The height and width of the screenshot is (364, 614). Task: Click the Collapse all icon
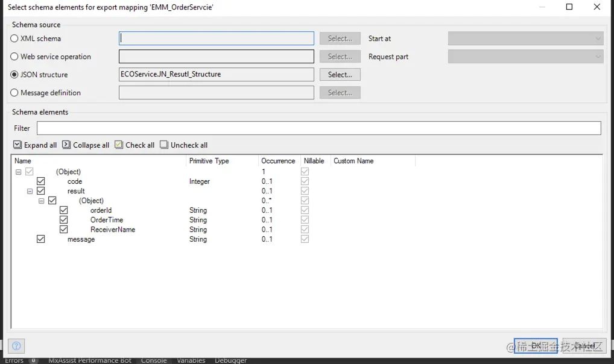click(66, 145)
